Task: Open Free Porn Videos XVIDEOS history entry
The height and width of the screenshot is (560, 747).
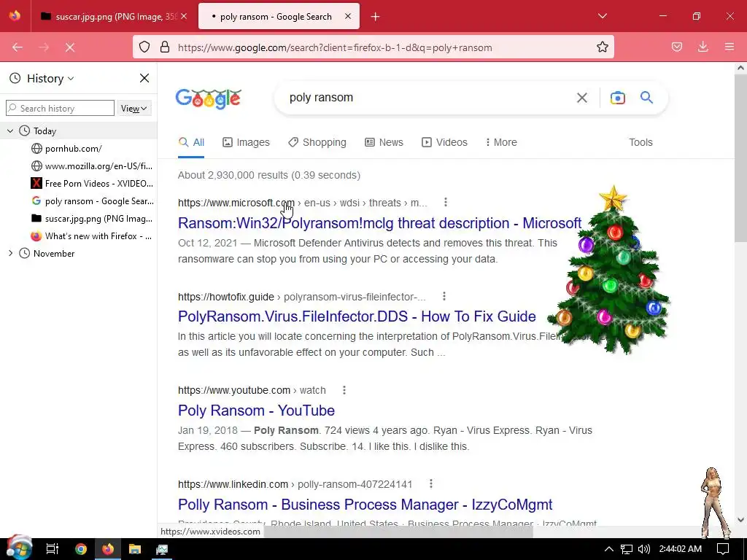Action: (92, 183)
